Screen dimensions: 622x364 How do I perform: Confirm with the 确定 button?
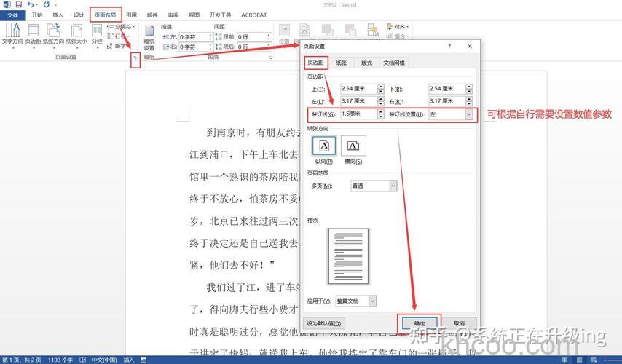point(420,323)
